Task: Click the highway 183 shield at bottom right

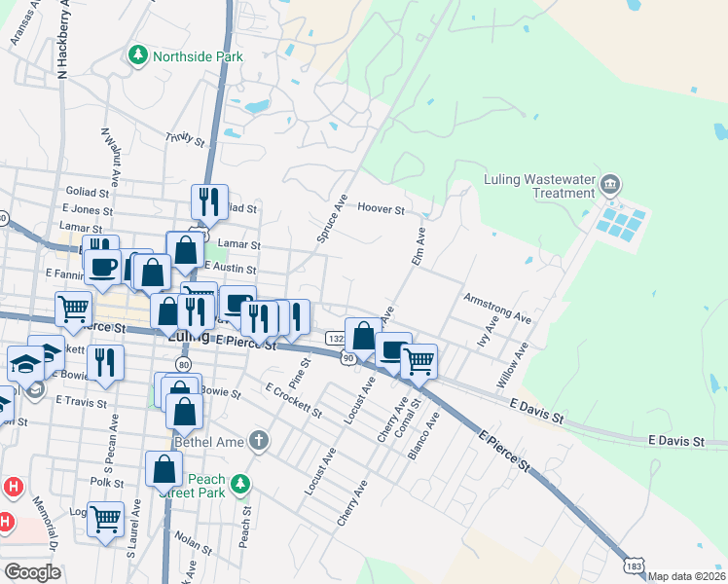Action: tap(634, 566)
